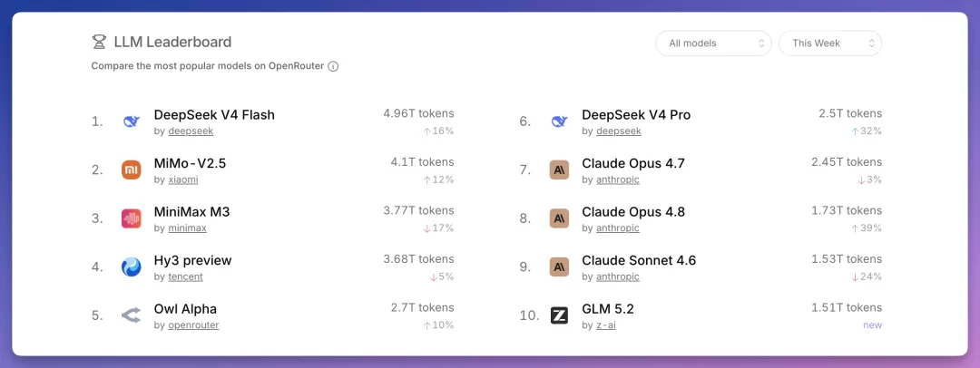Open the Claude Opus 4.8 model link
Image resolution: width=980 pixels, height=368 pixels.
click(x=633, y=212)
